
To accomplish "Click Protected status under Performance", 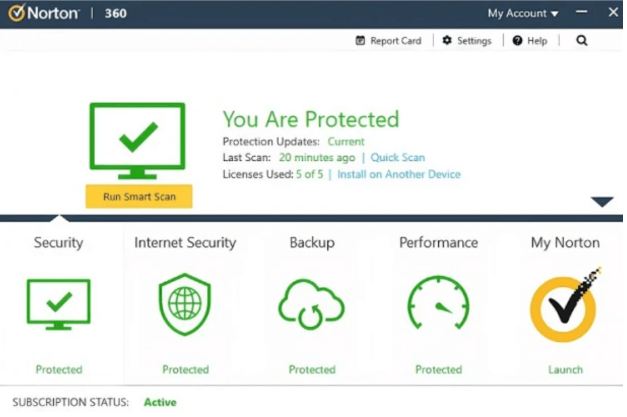I will pyautogui.click(x=439, y=369).
